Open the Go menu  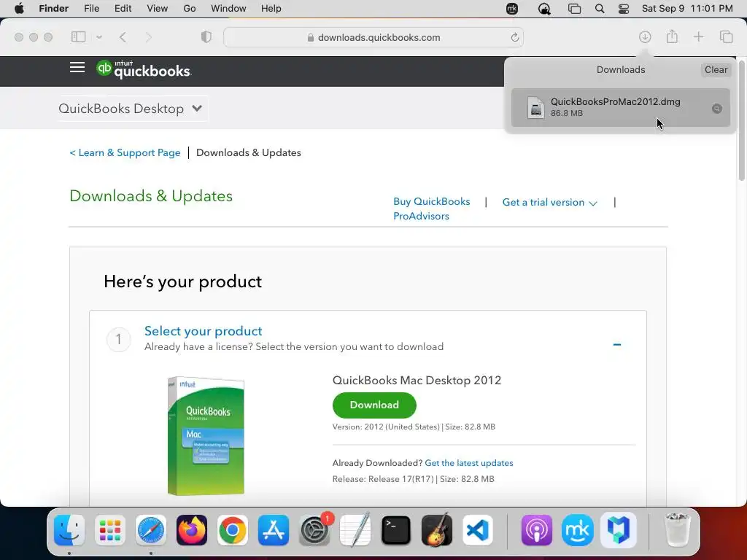coord(190,9)
